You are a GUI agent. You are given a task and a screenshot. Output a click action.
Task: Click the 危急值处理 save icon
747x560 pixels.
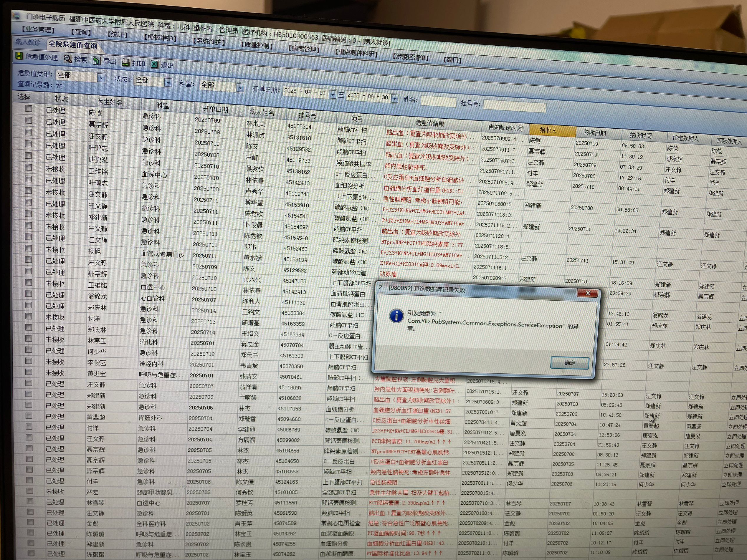pos(19,56)
